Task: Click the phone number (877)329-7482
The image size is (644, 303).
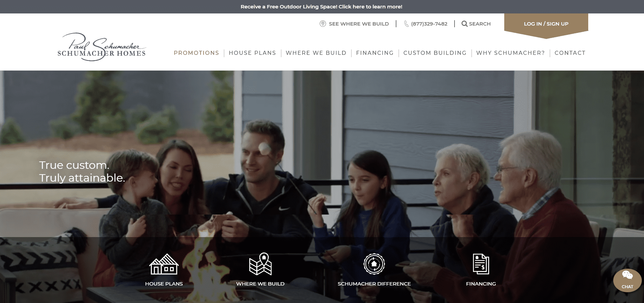Action: click(x=429, y=24)
